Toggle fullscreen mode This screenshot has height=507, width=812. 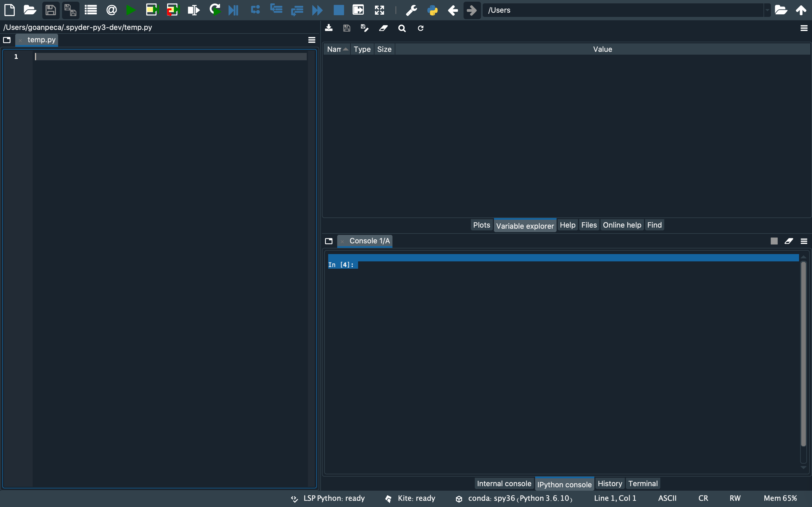pos(379,10)
